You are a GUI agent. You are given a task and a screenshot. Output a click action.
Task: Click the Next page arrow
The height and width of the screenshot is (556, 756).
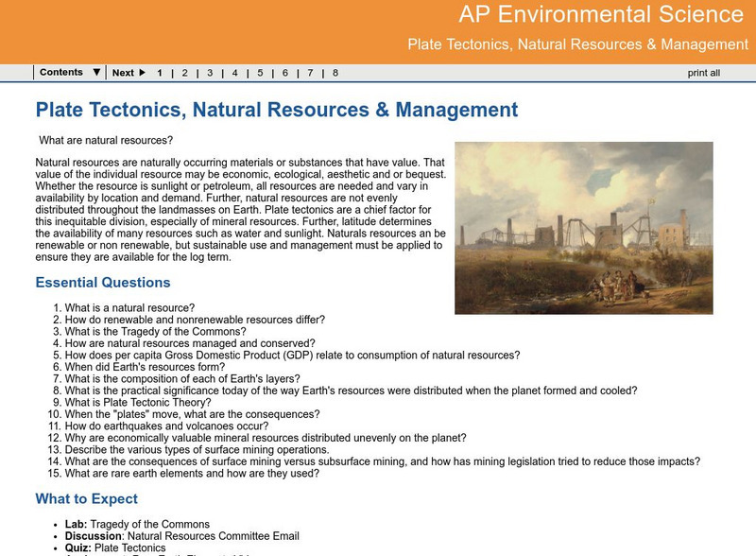128,73
